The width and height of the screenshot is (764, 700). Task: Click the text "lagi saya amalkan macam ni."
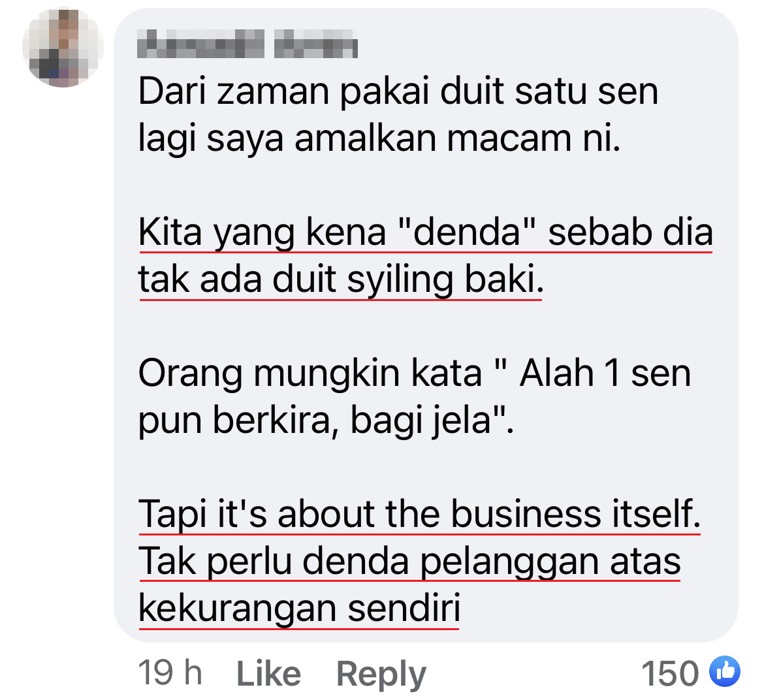(379, 139)
